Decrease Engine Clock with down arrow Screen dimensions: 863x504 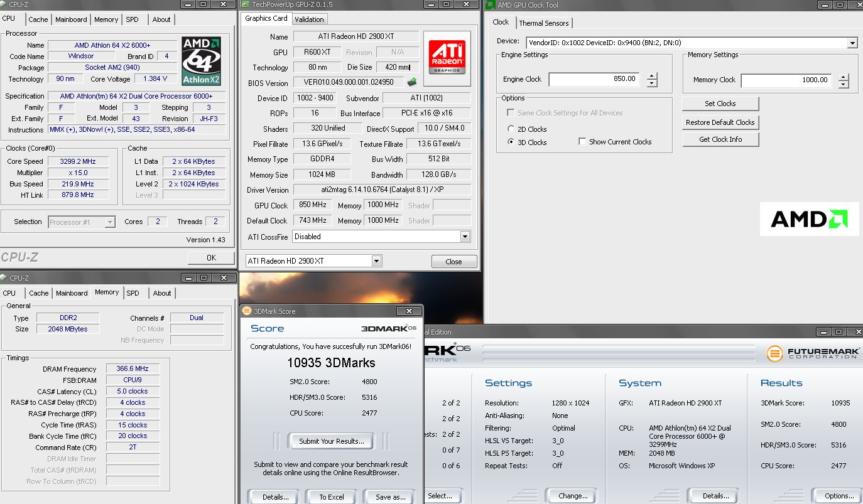[652, 83]
